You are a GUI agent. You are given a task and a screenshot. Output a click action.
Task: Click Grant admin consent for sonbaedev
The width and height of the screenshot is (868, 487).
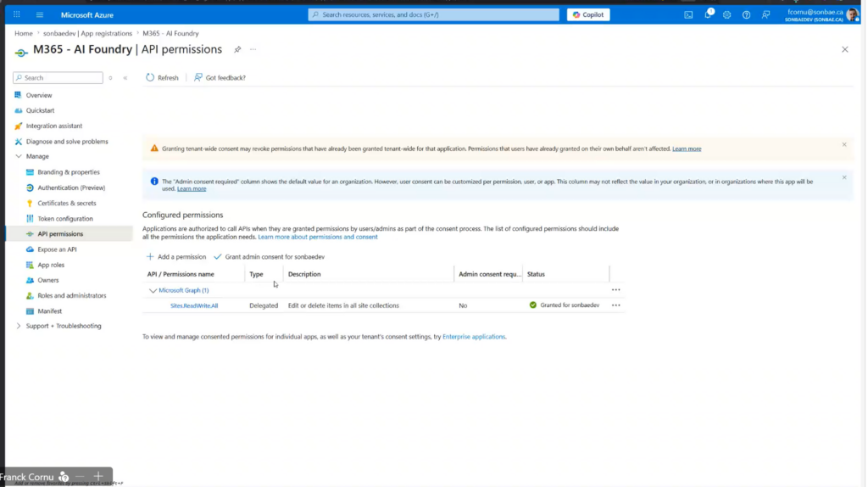pyautogui.click(x=269, y=256)
